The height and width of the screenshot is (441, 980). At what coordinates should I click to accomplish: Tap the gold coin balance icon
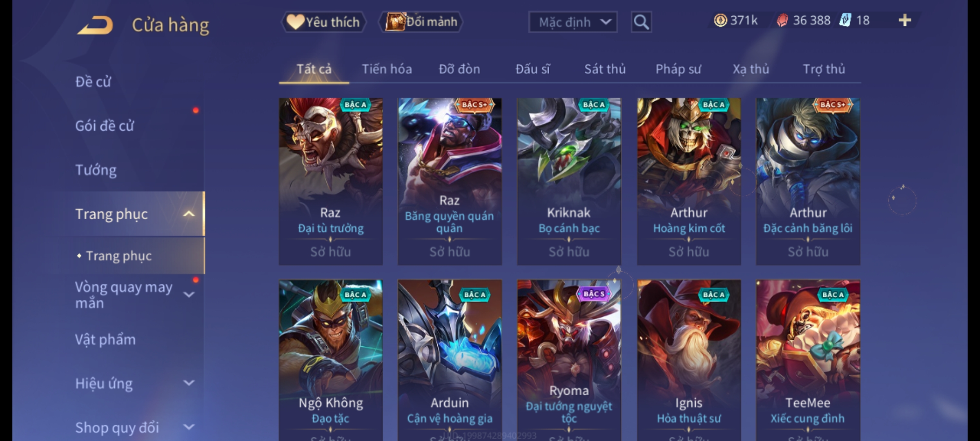coord(720,20)
